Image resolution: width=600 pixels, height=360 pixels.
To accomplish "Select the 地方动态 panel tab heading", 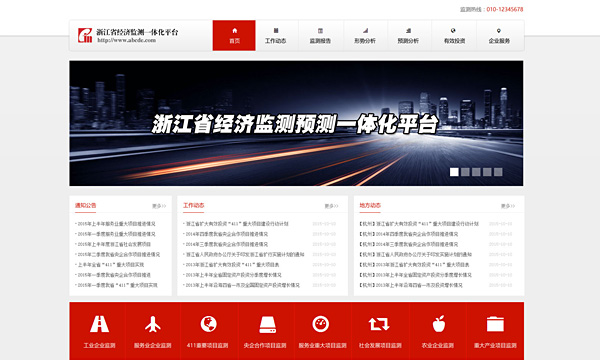I will pyautogui.click(x=370, y=205).
